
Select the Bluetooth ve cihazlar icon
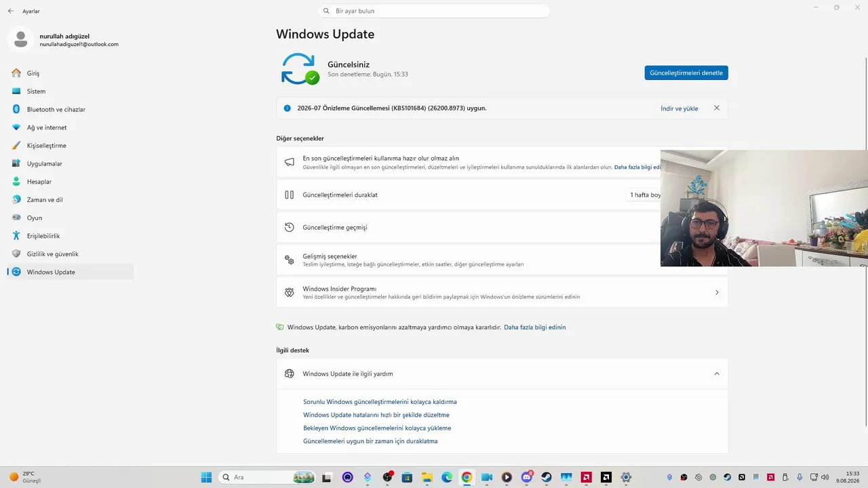coord(16,109)
